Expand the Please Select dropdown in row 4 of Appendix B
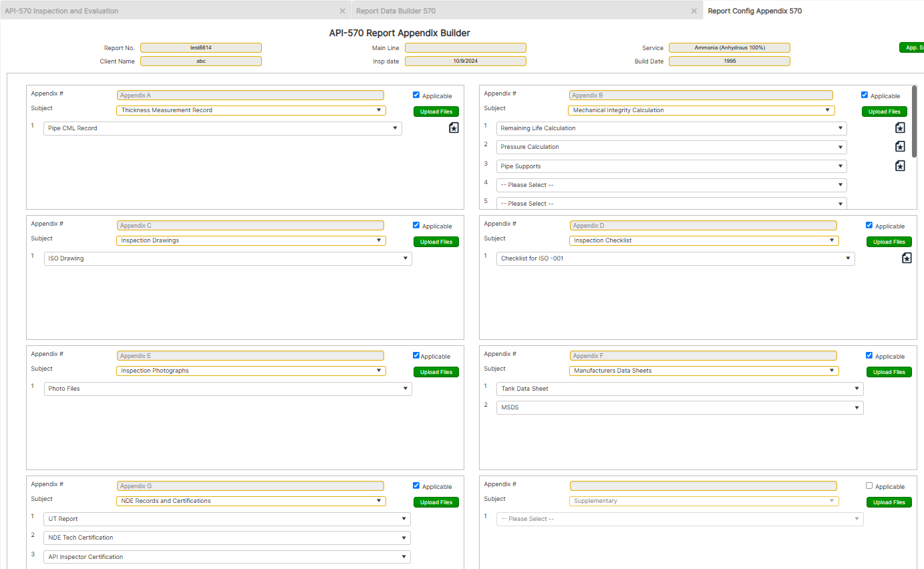 (x=671, y=184)
